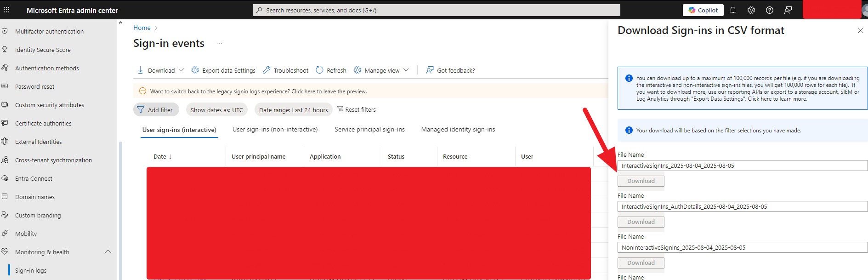Open Certificate authorities
The height and width of the screenshot is (280, 868).
[x=43, y=123]
